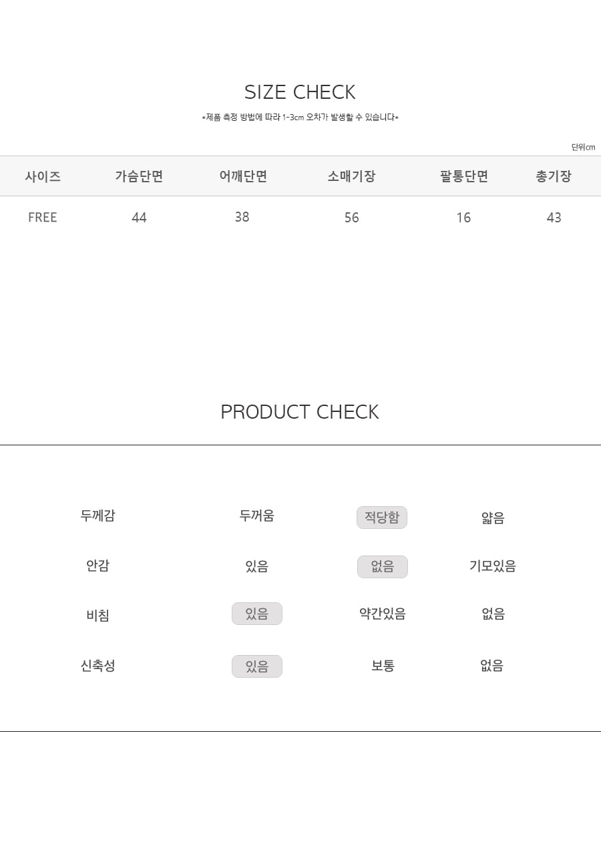This screenshot has height=868, width=601.
Task: Click the 가슴단면 column header
Action: pos(139,176)
